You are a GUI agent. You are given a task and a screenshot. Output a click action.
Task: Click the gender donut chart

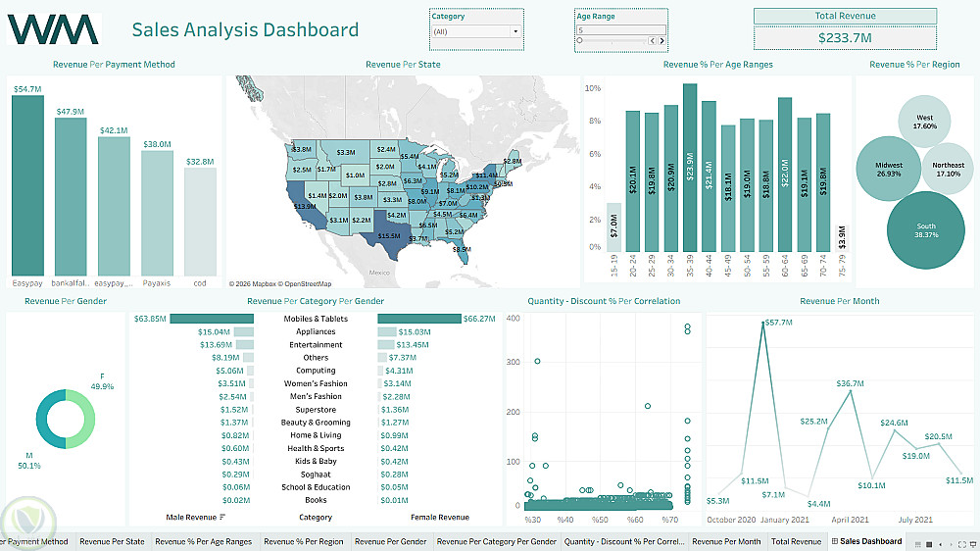tap(65, 419)
